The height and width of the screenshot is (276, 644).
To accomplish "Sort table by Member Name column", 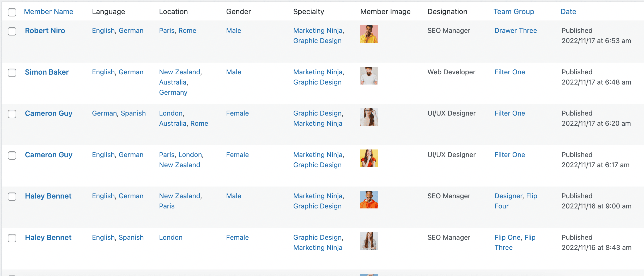I will 48,12.
